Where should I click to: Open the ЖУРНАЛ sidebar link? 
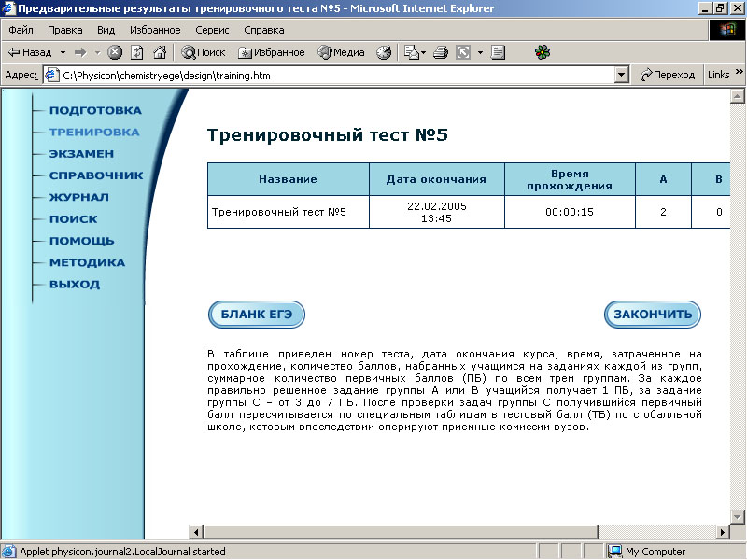coord(79,197)
